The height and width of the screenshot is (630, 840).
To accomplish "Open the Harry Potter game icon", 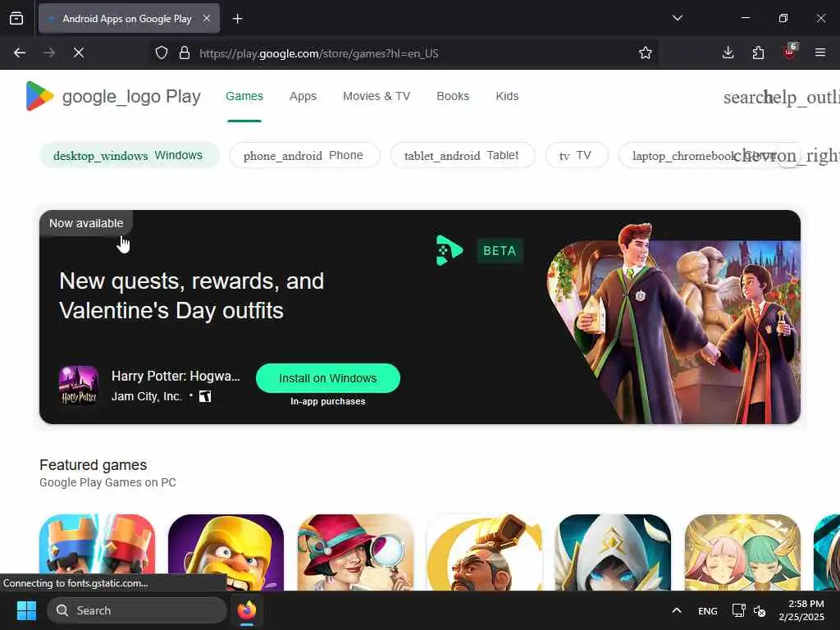I will (x=79, y=386).
